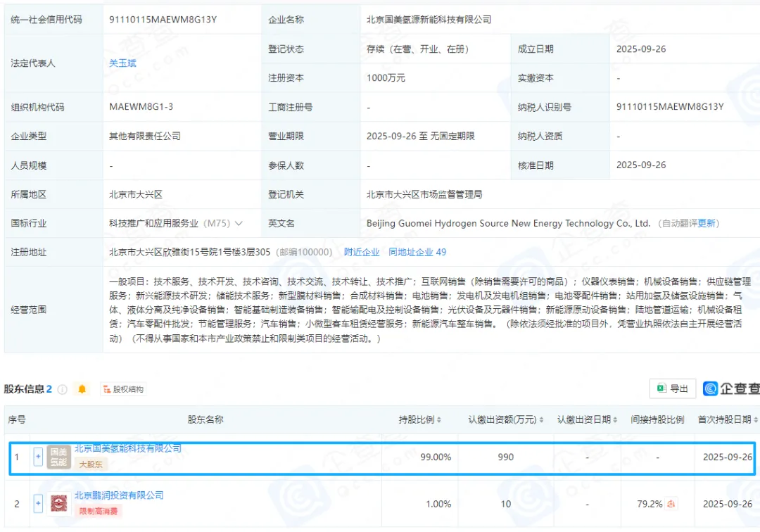Open shareholder link 北京鹏润投资有限公司
This screenshot has width=760, height=532.
click(119, 495)
